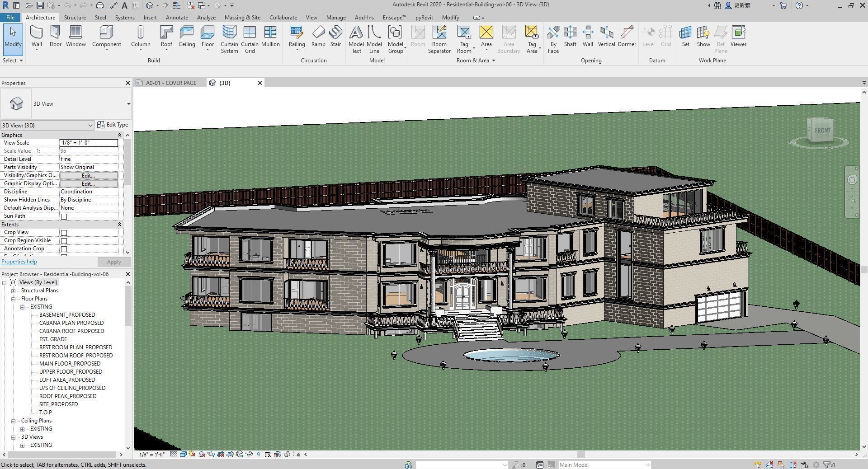Select BASEMENT_PROPOSED in Project Browser

(x=67, y=315)
